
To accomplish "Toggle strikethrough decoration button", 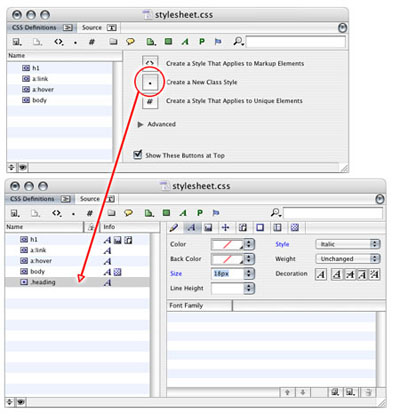I will click(x=349, y=275).
